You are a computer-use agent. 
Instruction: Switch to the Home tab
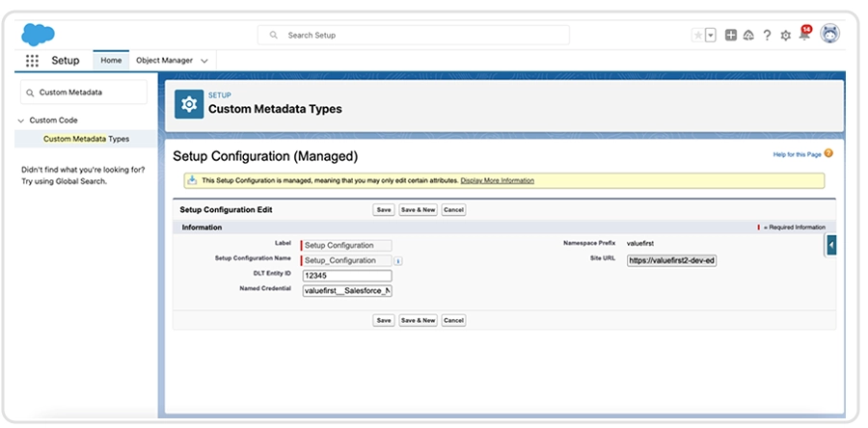click(111, 60)
